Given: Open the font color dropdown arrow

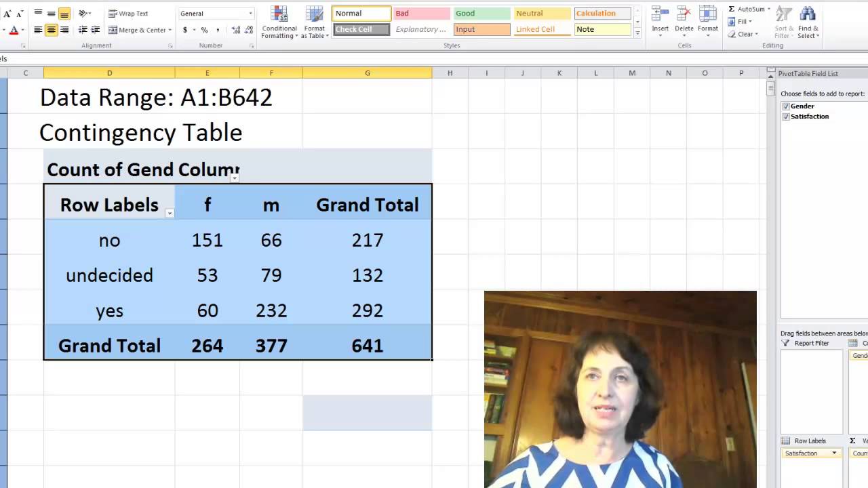Looking at the screenshot, I should click(22, 30).
